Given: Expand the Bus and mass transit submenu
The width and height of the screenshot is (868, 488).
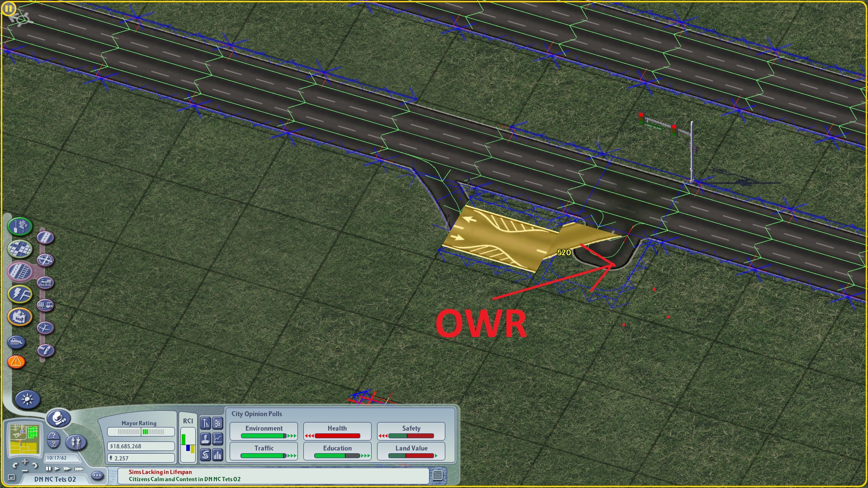Looking at the screenshot, I should tap(45, 305).
